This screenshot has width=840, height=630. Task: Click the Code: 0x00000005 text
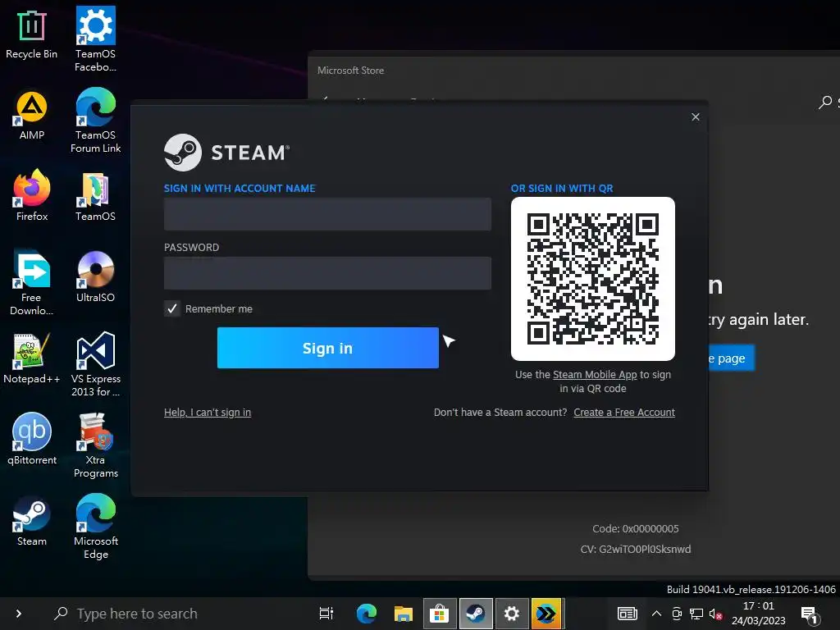(x=636, y=529)
